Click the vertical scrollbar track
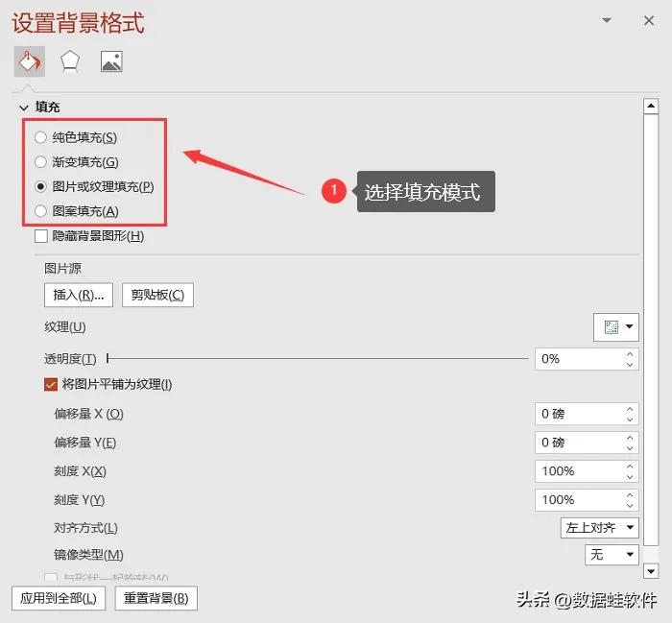The width and height of the screenshot is (672, 623). (x=651, y=330)
